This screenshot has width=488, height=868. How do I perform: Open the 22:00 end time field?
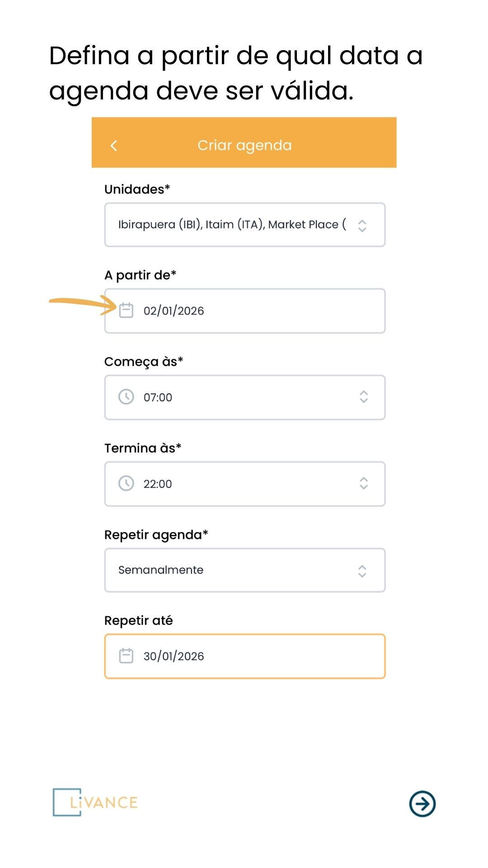(245, 484)
